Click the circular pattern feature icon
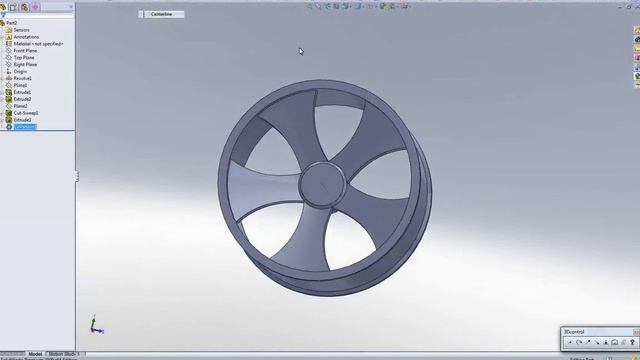Screen dimensions: 640x360 coord(9,127)
